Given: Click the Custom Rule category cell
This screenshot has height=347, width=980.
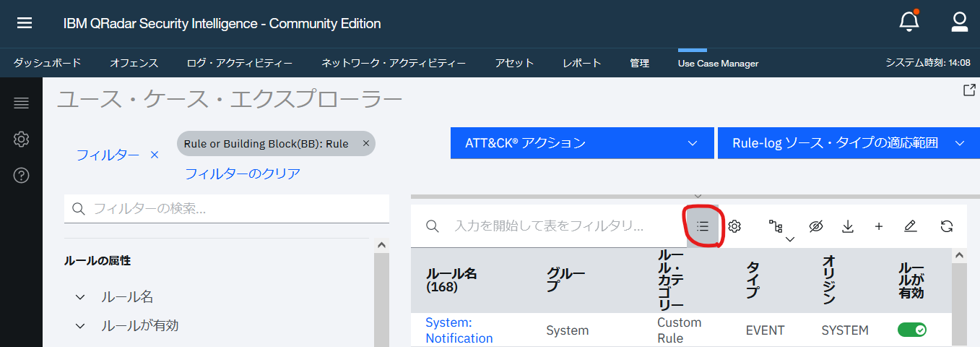Looking at the screenshot, I should [x=680, y=330].
